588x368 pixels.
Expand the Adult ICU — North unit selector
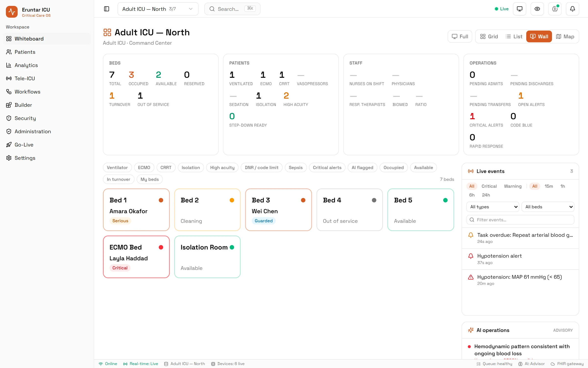coord(158,9)
